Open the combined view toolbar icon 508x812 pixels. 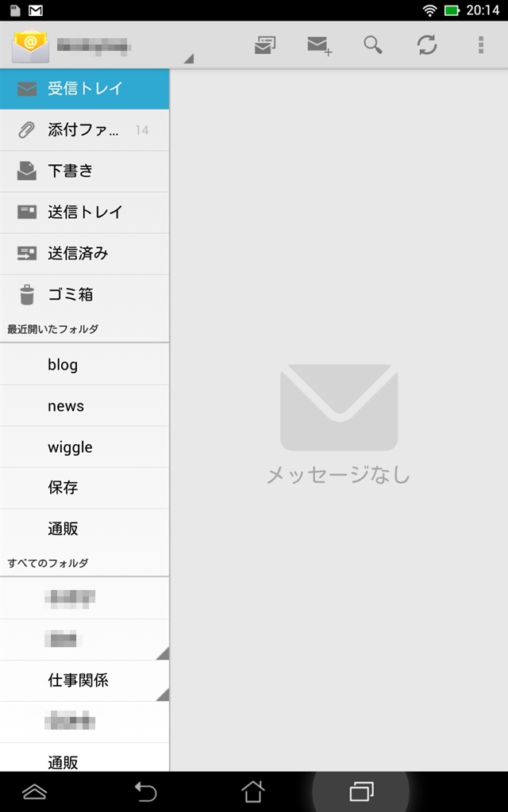coord(265,45)
